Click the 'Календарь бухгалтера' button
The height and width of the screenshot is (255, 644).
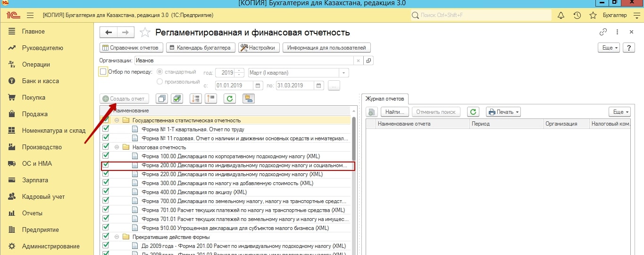pos(200,48)
